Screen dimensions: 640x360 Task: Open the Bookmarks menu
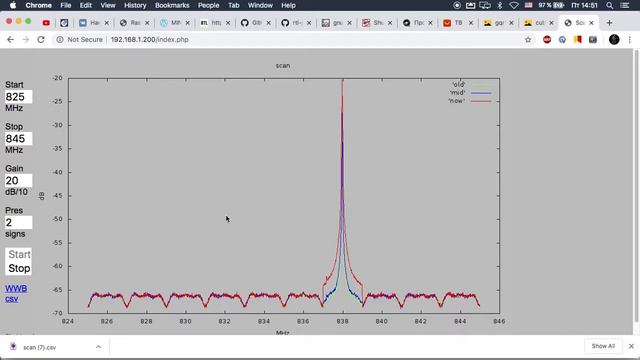pyautogui.click(x=172, y=5)
